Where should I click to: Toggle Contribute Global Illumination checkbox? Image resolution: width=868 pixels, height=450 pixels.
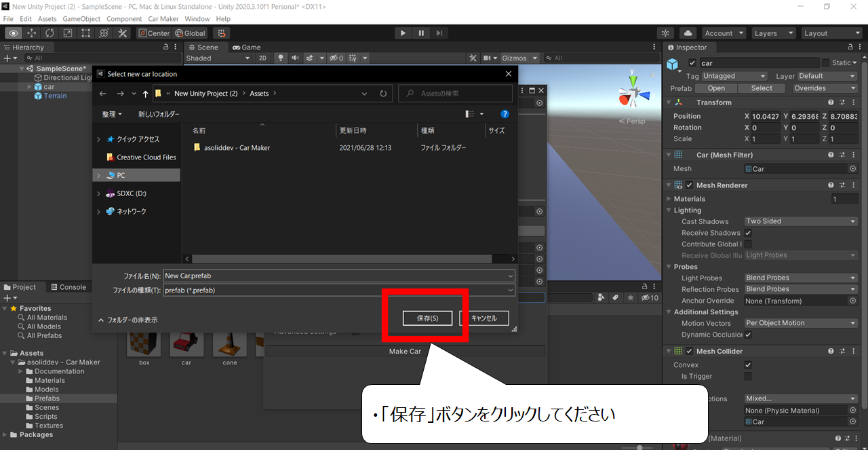coord(748,244)
